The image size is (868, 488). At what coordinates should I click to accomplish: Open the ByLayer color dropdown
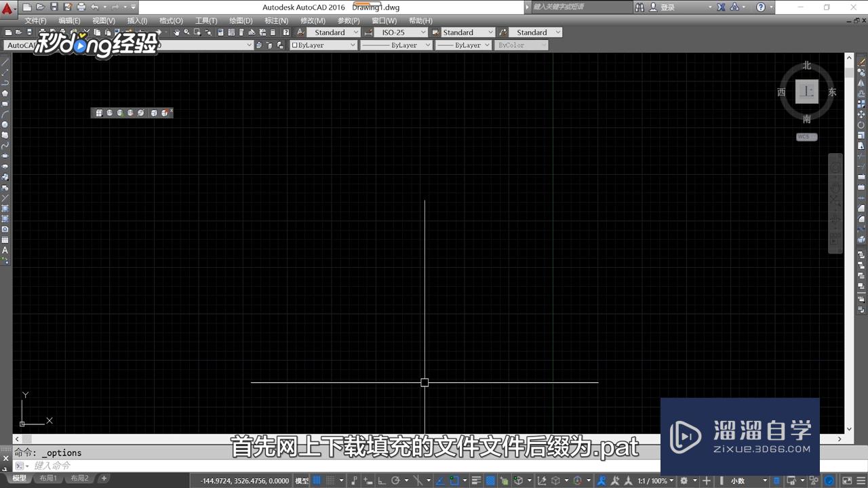(323, 45)
